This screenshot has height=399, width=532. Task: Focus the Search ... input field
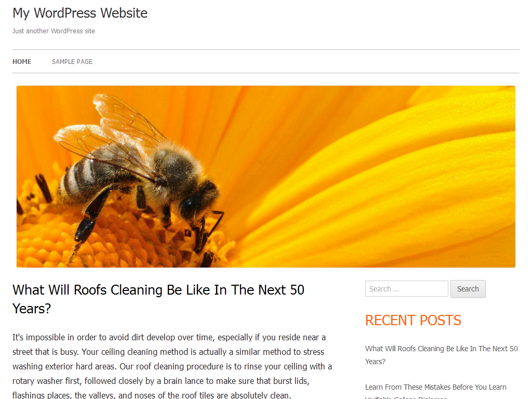tap(406, 289)
